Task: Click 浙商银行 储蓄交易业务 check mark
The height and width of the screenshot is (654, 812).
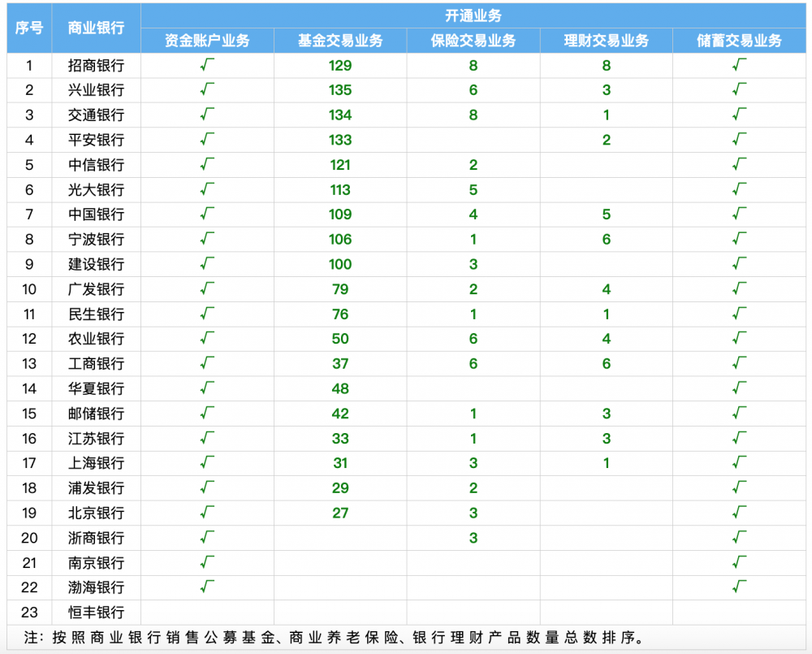Action: (x=739, y=537)
